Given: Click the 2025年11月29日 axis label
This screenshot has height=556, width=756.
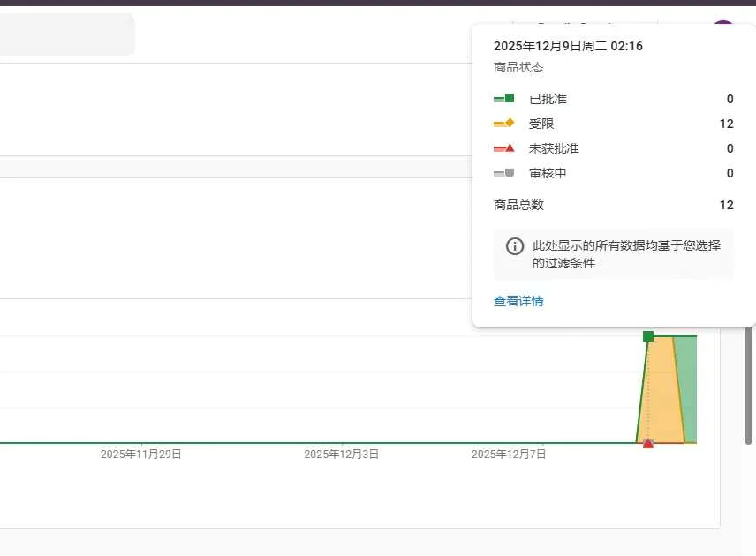Looking at the screenshot, I should click(140, 455).
